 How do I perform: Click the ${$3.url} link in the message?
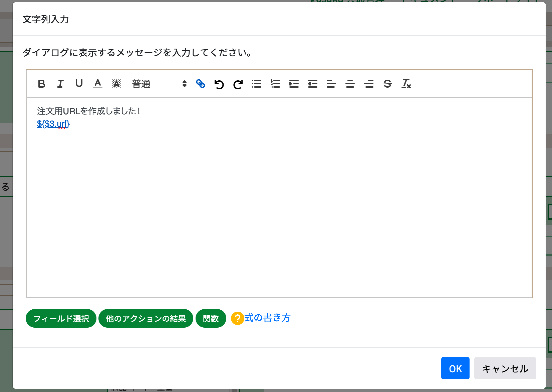point(53,124)
